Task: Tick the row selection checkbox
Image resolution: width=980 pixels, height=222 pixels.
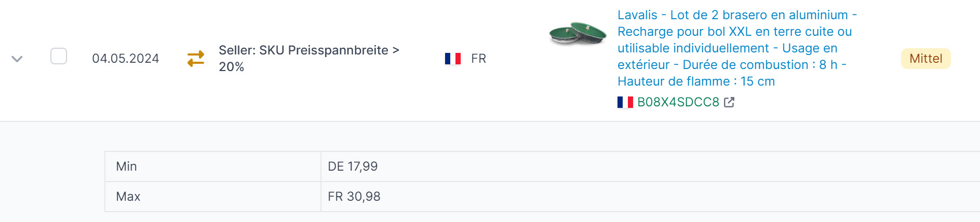Action: pyautogui.click(x=59, y=56)
